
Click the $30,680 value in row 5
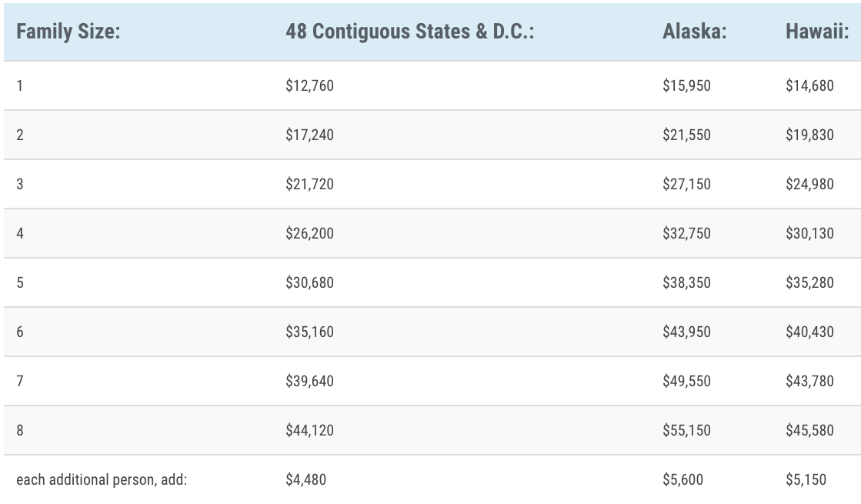pos(309,282)
